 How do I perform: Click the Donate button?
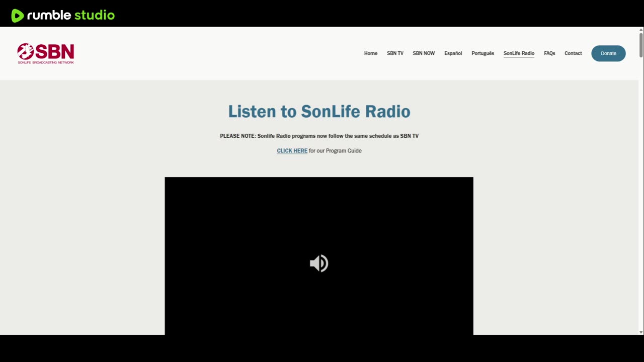point(608,53)
